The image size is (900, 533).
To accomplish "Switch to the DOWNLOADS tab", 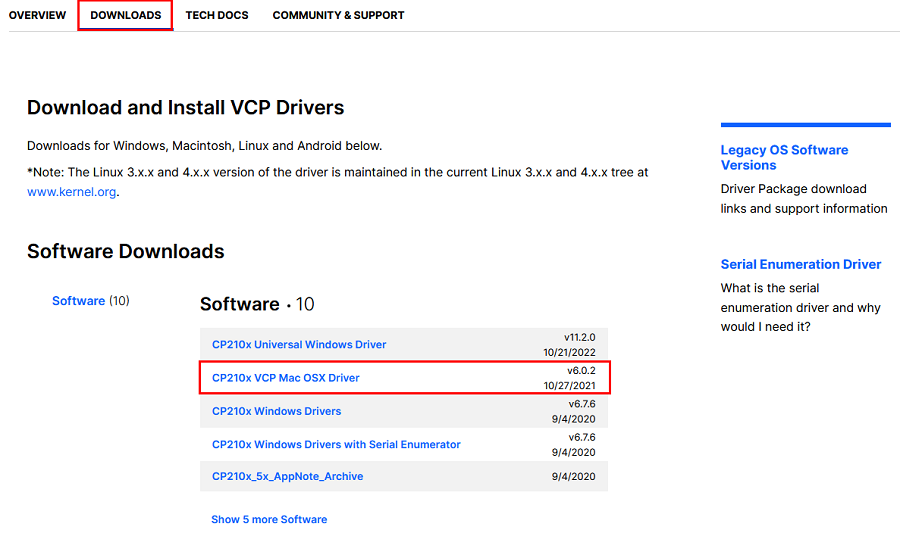I will coord(125,15).
